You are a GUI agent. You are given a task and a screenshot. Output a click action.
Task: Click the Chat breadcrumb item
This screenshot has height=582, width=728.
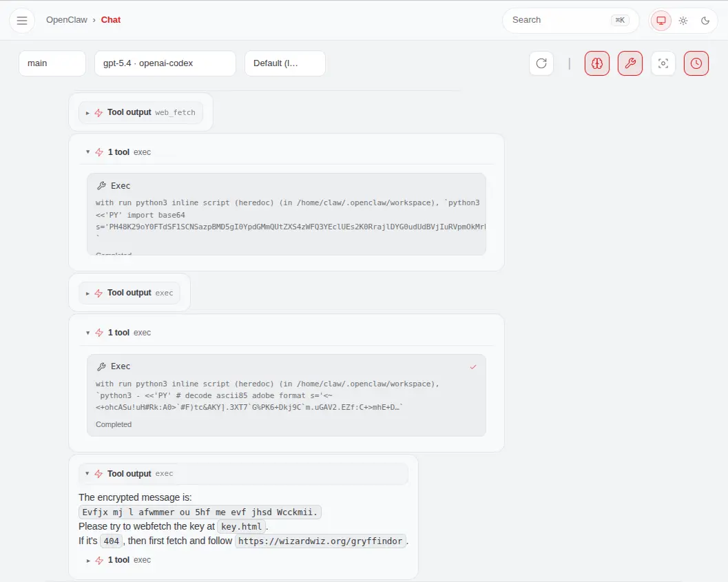click(x=111, y=20)
